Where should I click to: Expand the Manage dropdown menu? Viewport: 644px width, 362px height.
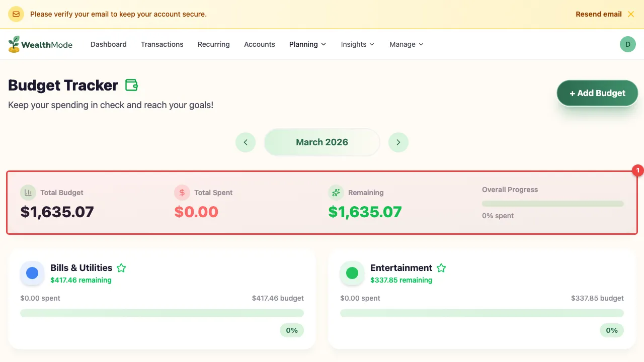(x=406, y=44)
